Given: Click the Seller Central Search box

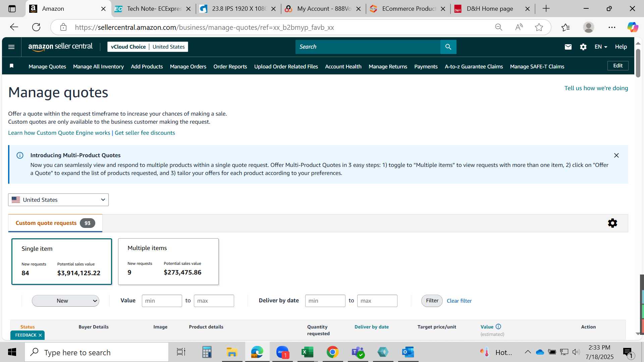Looking at the screenshot, I should [x=368, y=47].
